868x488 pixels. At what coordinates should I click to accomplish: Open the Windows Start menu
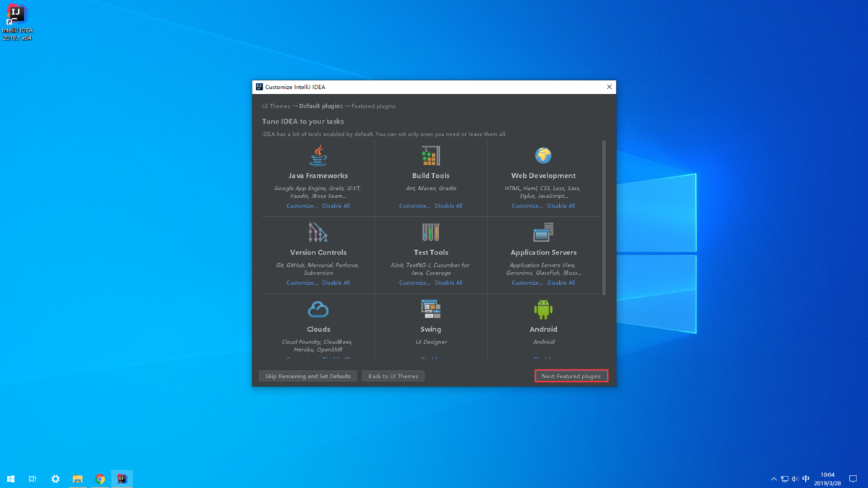pyautogui.click(x=11, y=479)
